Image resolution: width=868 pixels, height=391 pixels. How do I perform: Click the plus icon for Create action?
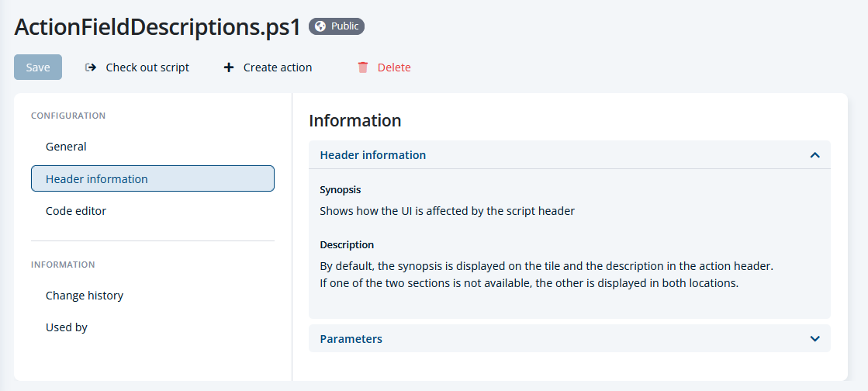pos(229,67)
